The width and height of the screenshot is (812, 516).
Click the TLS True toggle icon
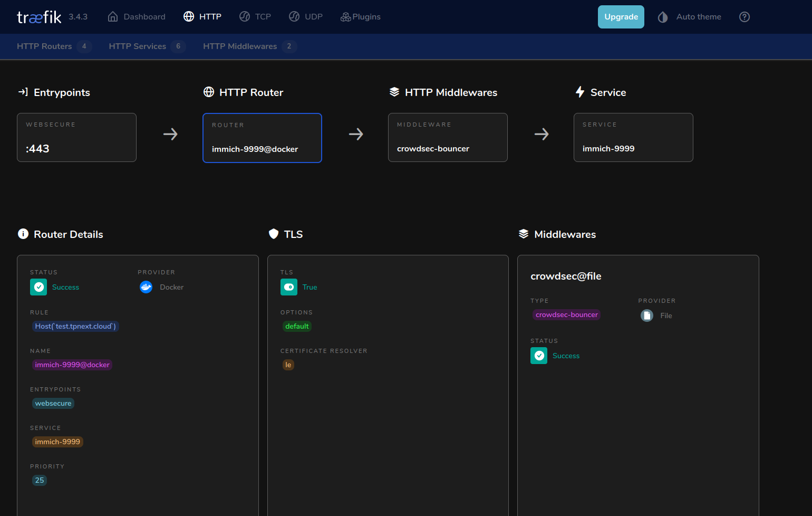point(289,287)
